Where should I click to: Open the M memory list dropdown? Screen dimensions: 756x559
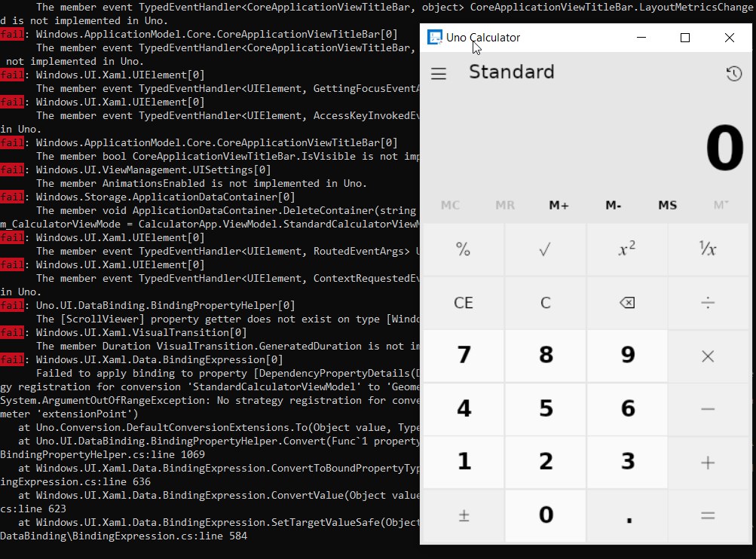(721, 205)
